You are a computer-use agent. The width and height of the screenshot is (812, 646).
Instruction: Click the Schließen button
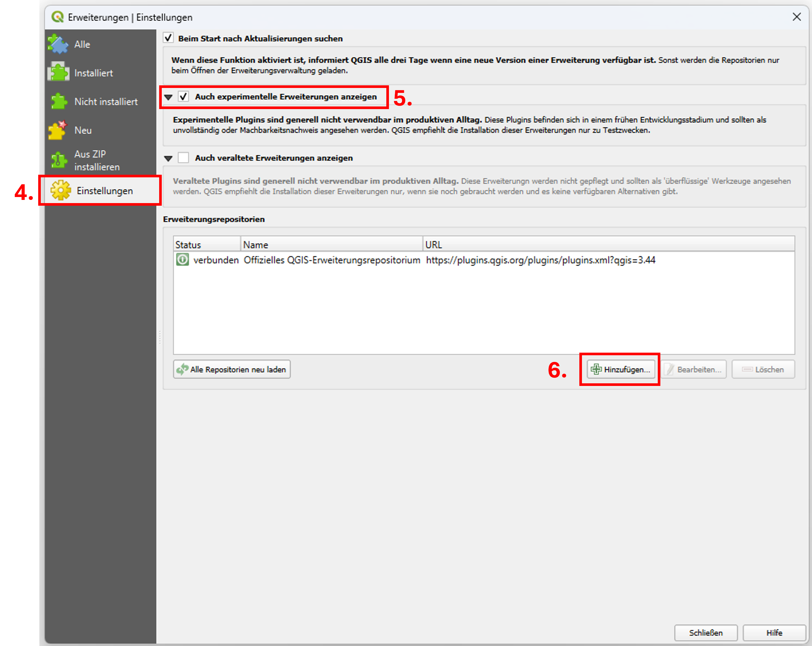click(x=706, y=632)
